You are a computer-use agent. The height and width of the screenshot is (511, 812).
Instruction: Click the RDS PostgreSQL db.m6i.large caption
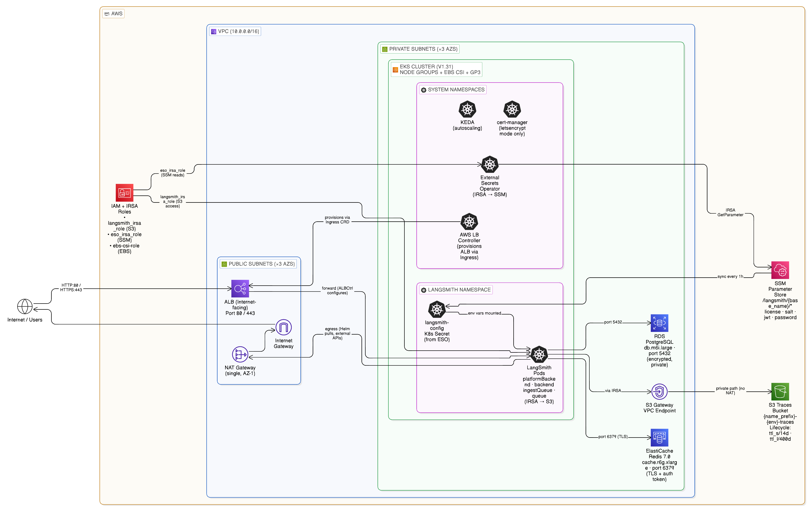point(660,351)
